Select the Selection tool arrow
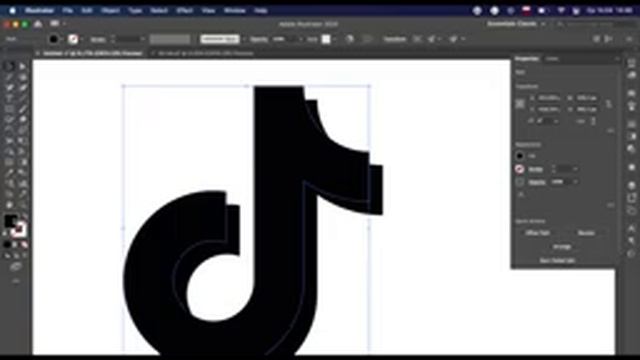 tap(9, 66)
